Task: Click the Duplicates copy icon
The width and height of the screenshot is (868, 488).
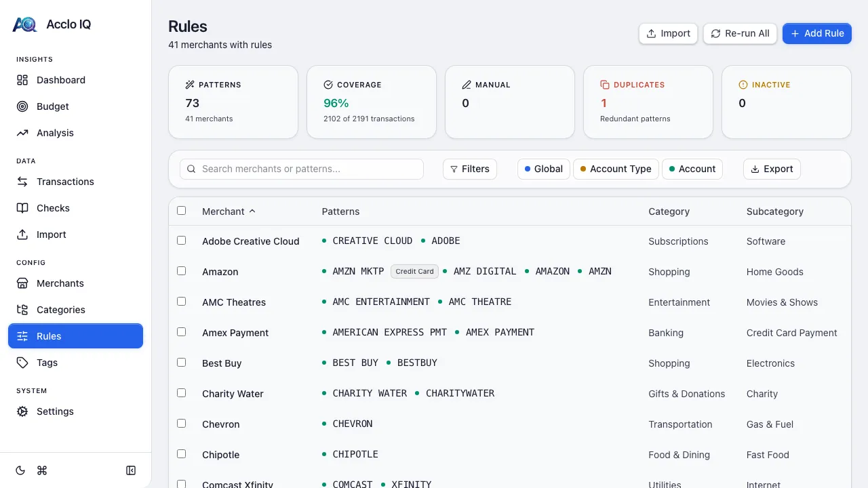Action: (x=605, y=85)
